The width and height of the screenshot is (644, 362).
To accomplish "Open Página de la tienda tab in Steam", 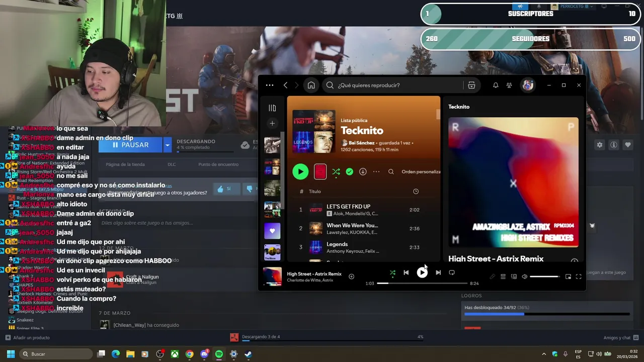I will point(125,164).
